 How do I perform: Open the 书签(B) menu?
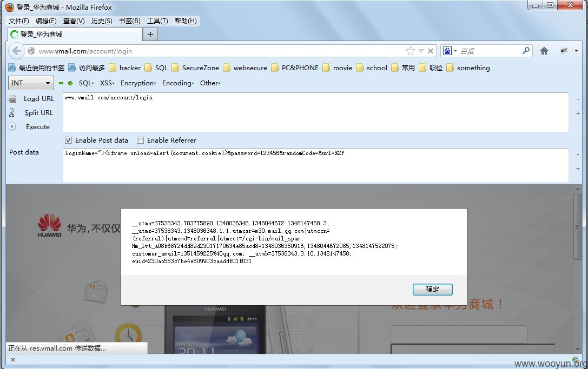click(x=129, y=21)
